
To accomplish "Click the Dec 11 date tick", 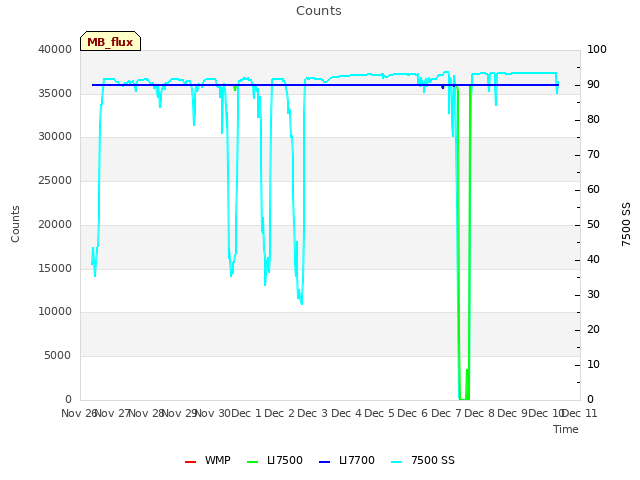I will 580,413.
